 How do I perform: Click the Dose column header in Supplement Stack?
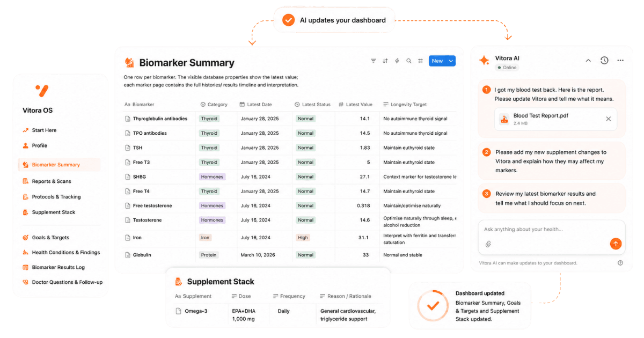[x=241, y=296]
